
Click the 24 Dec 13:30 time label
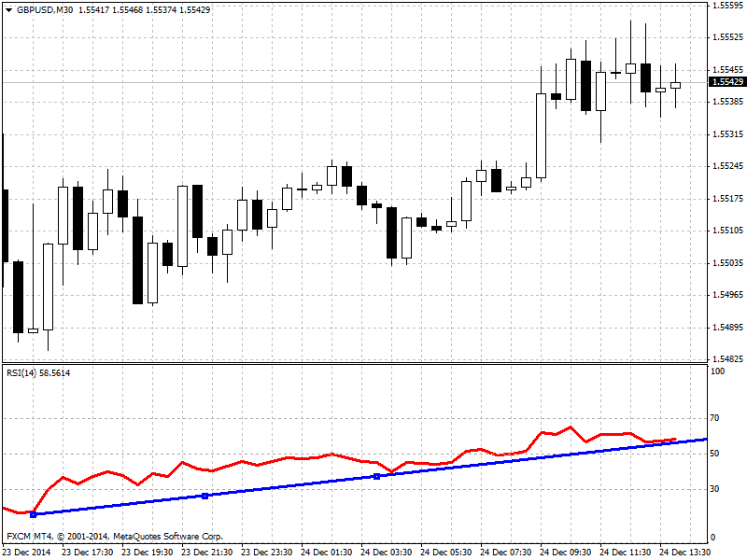click(685, 553)
